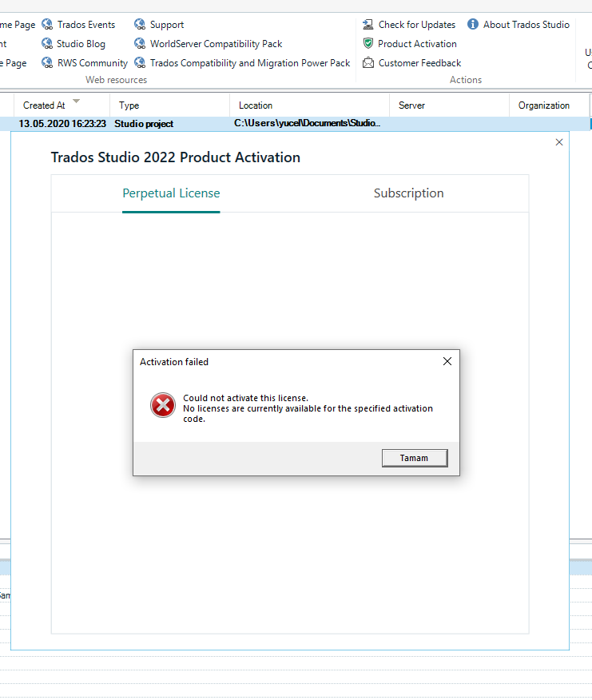Select WorldServer Compatibility Pack text
This screenshot has width=592, height=700.
tap(216, 44)
